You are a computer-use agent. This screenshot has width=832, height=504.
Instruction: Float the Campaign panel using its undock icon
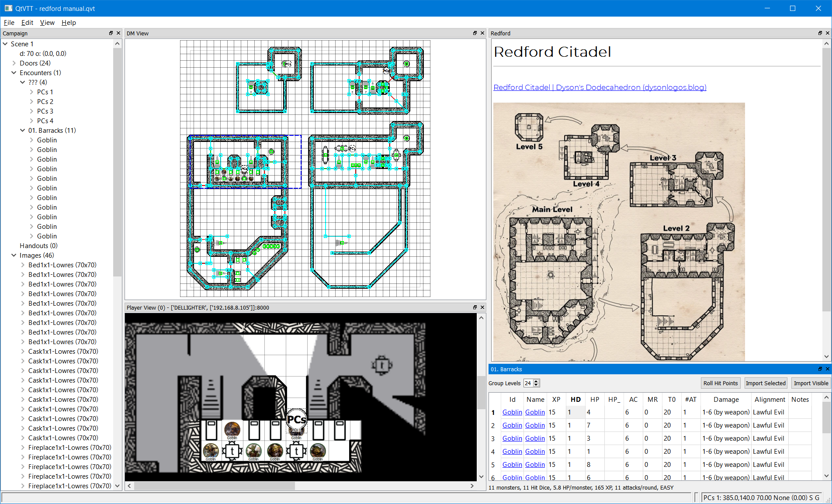tap(111, 33)
